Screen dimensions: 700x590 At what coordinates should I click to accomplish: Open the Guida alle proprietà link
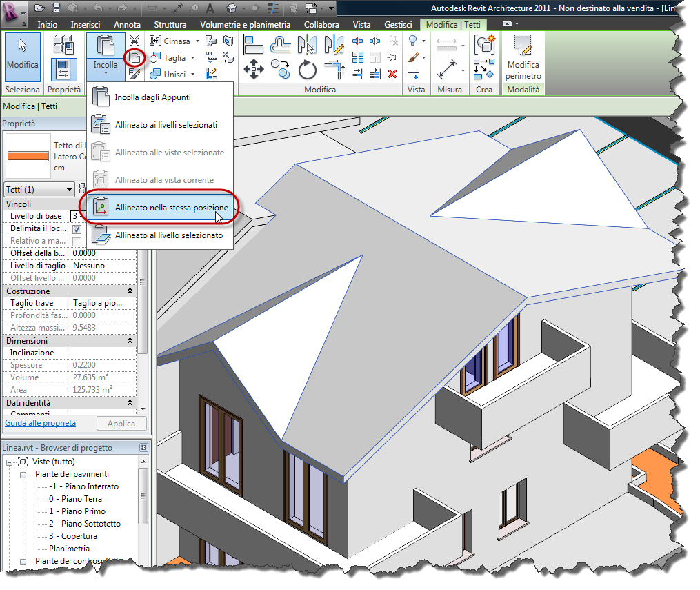40,423
